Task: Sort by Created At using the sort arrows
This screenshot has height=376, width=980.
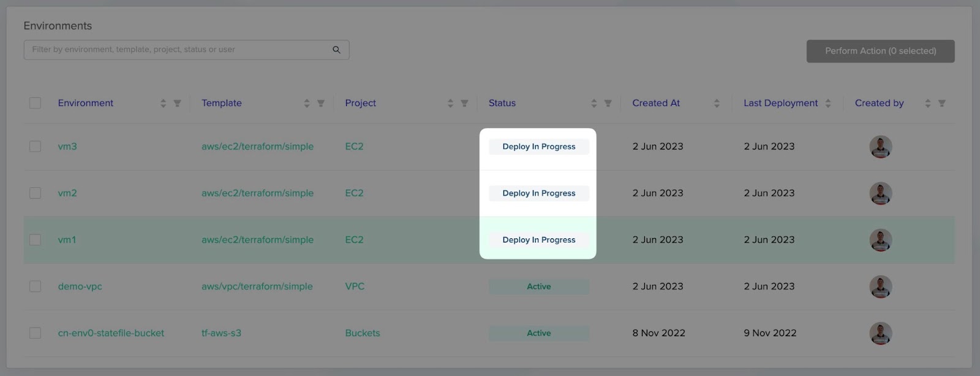Action: point(717,103)
